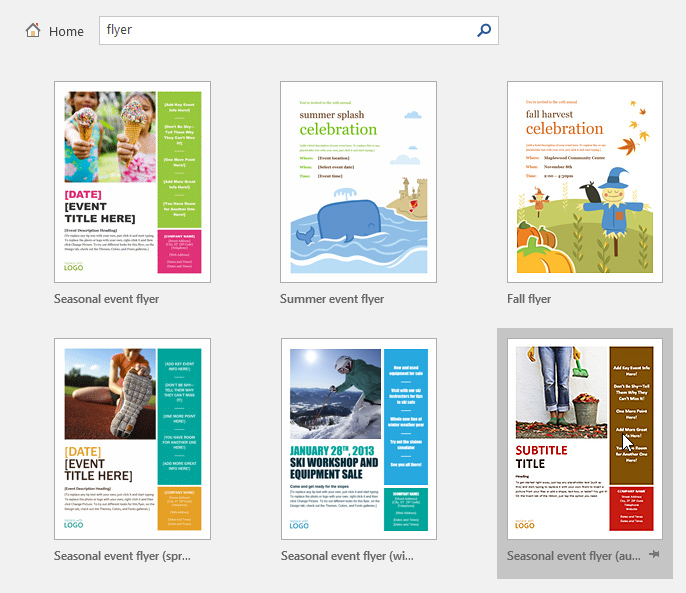Click the 'Fall flyer' caption text
686x593 pixels.
pyautogui.click(x=529, y=299)
